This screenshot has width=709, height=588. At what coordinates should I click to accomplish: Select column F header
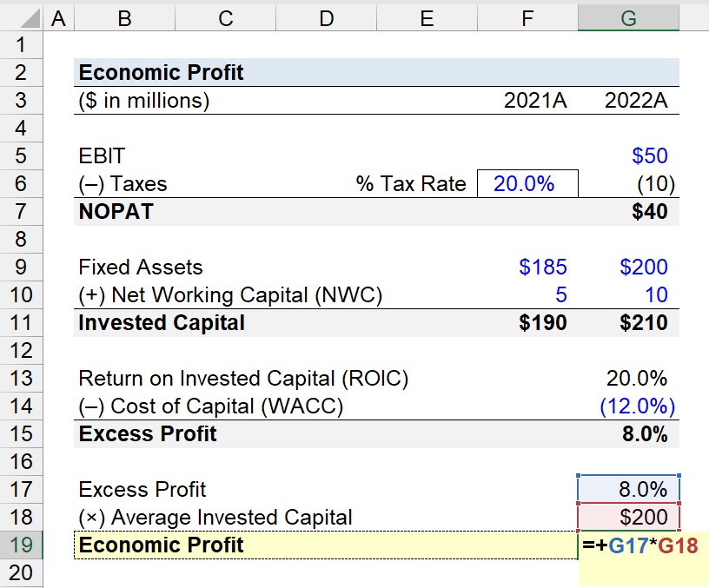(527, 18)
